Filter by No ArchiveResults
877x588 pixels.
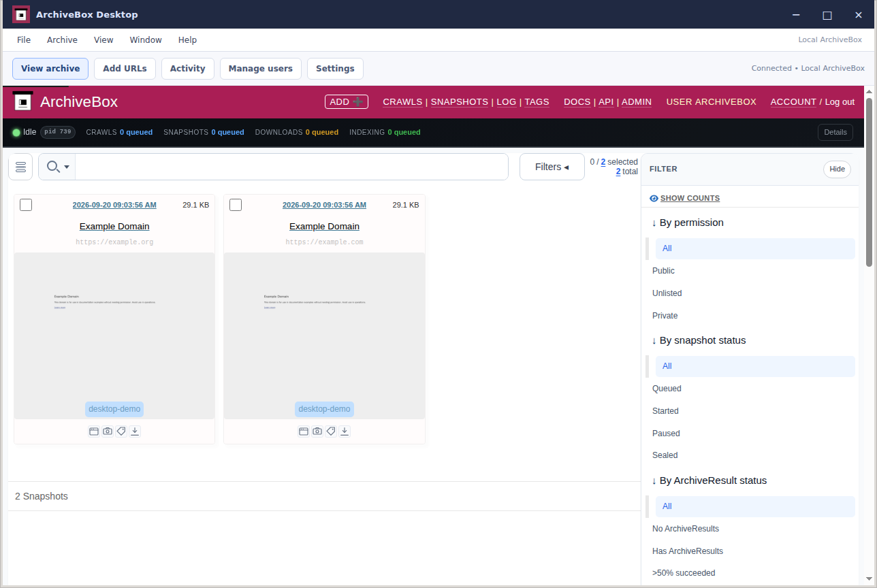click(x=686, y=529)
